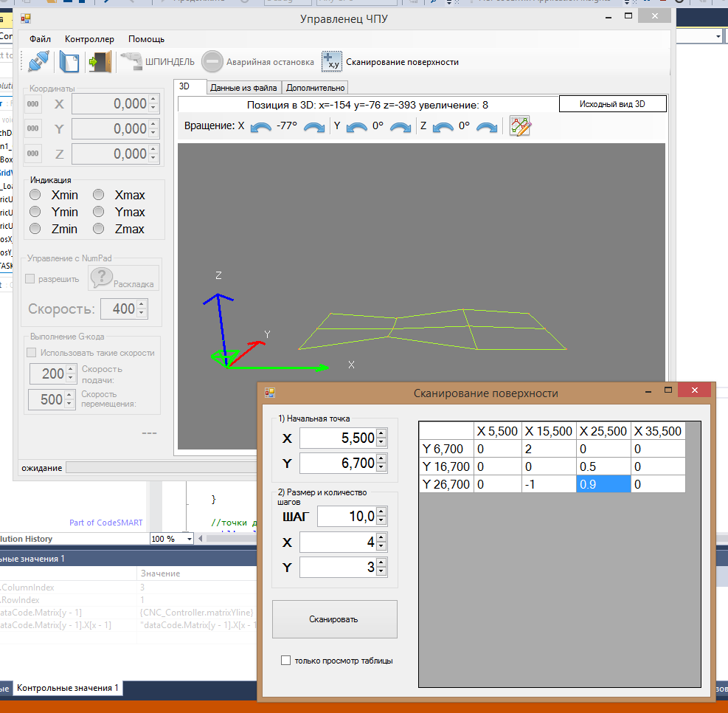Rotate Y axis left arrow
This screenshot has height=713, width=728.
[356, 127]
